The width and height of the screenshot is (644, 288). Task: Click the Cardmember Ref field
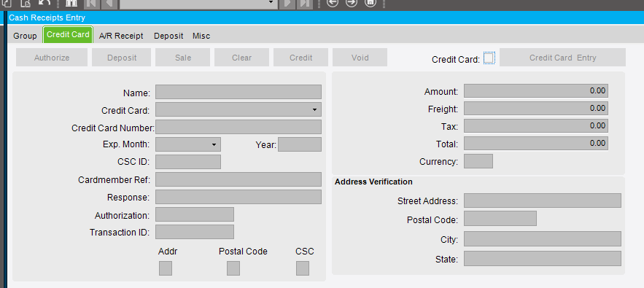pyautogui.click(x=238, y=179)
